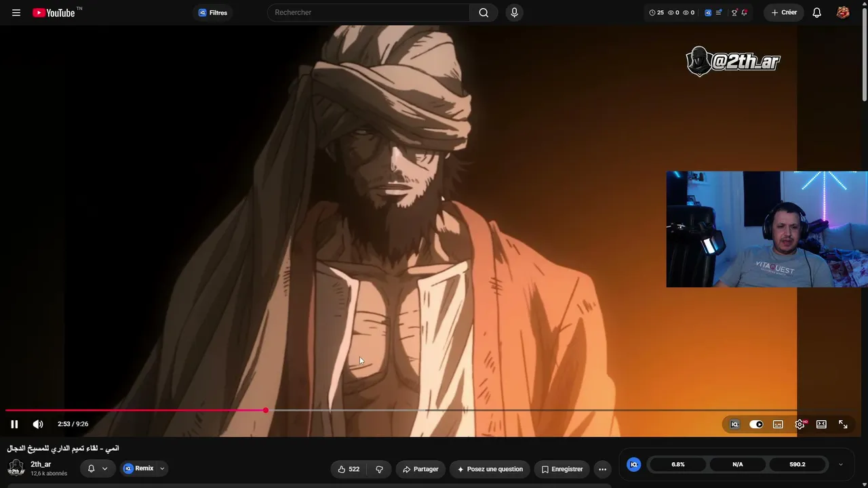Open the vidIQ Filtres button

tap(213, 13)
